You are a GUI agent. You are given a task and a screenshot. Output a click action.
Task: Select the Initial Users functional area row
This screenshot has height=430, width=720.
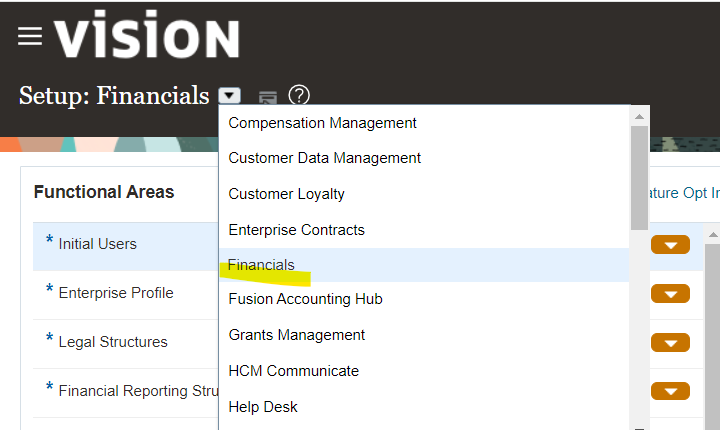coord(98,244)
